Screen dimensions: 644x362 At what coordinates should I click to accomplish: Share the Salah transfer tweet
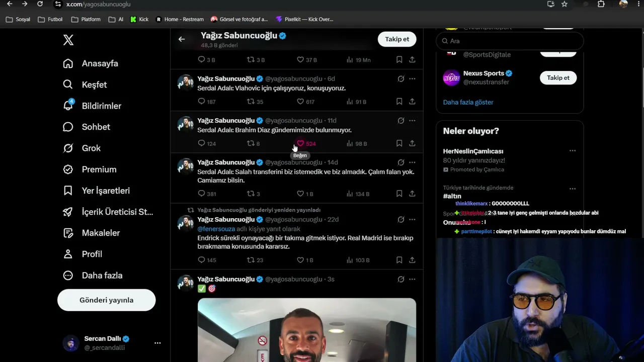click(412, 194)
